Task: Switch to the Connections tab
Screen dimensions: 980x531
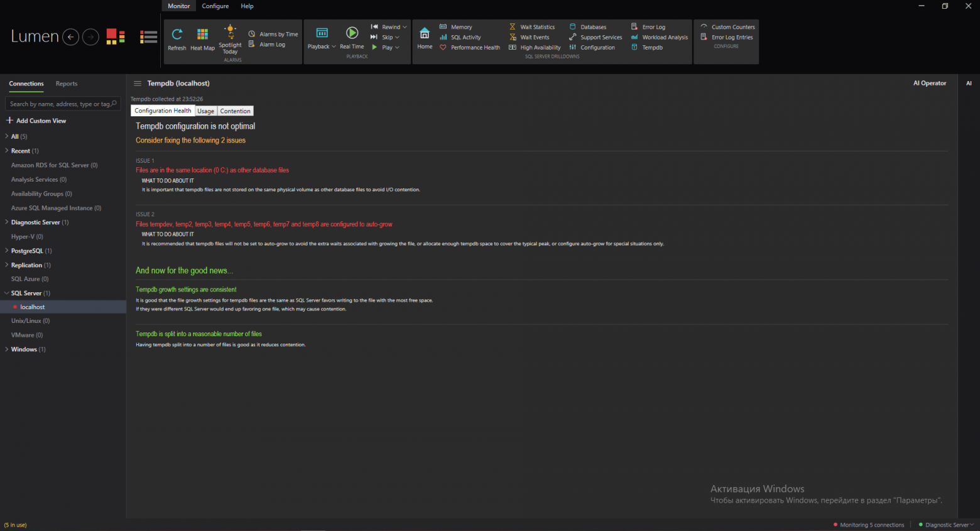Action: (x=26, y=84)
